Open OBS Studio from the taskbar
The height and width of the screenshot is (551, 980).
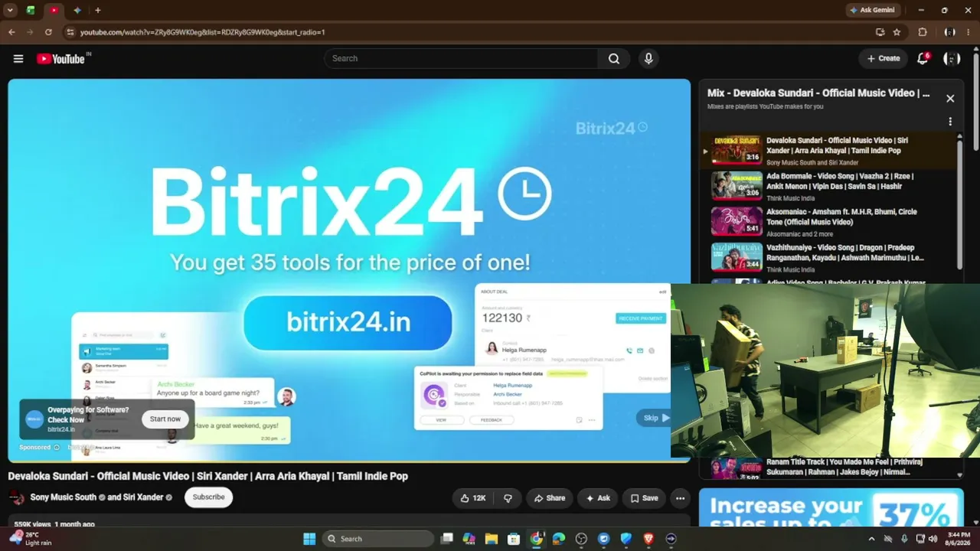[x=581, y=539]
